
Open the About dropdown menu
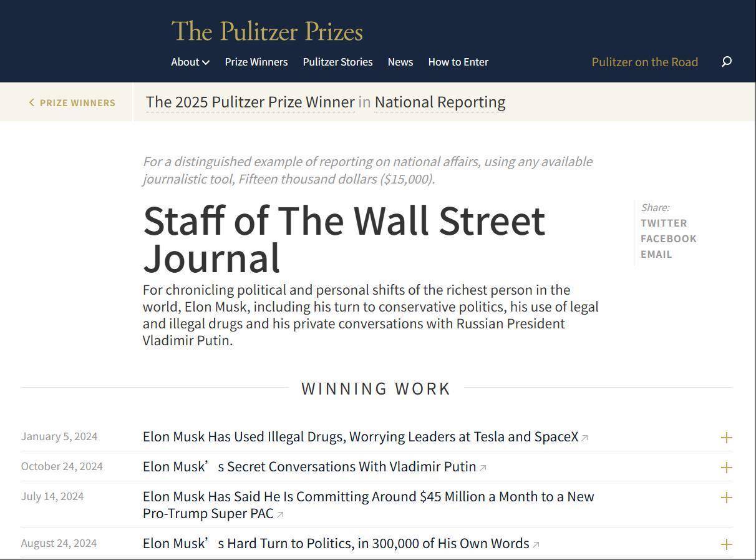(190, 62)
